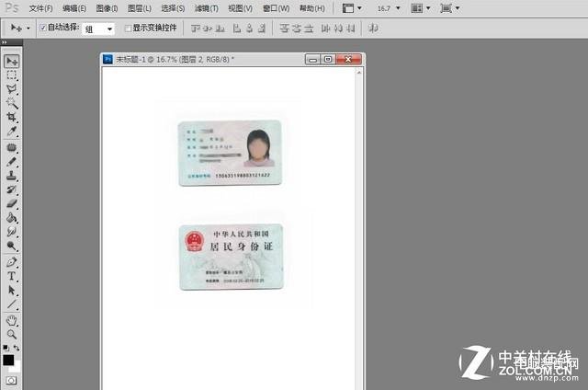The height and width of the screenshot is (390, 588).
Task: Click distribute bottom edges icon
Action: pos(309,29)
